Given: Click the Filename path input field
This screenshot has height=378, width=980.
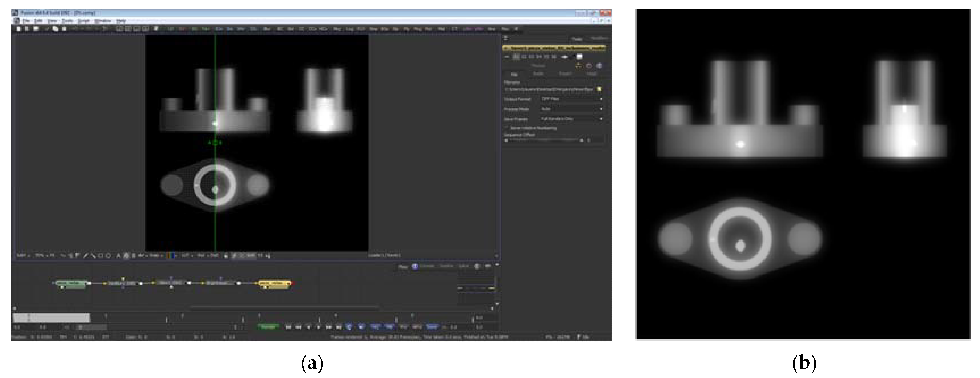Looking at the screenshot, I should (x=550, y=89).
